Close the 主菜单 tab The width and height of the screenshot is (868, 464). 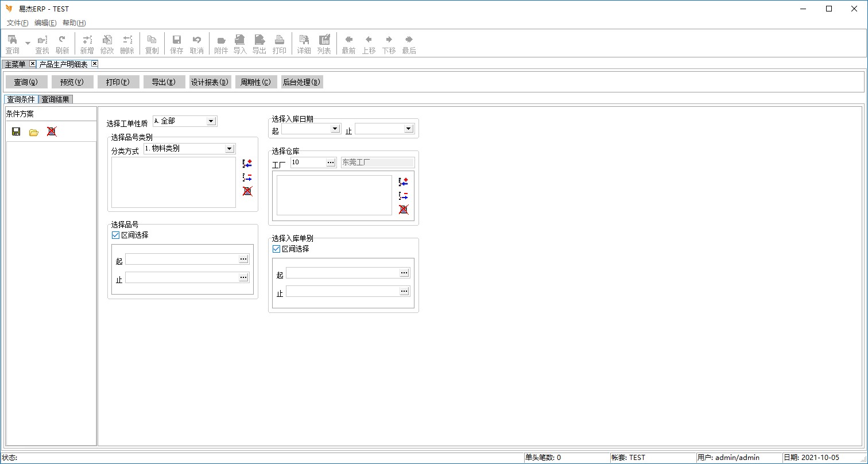tap(32, 64)
